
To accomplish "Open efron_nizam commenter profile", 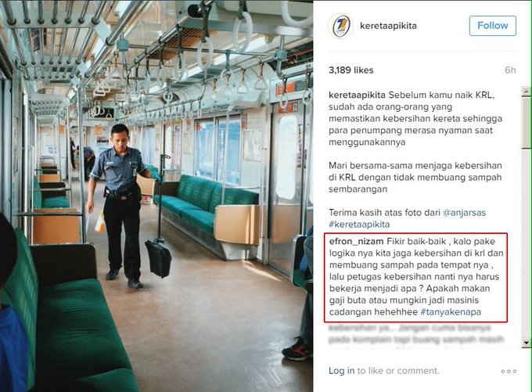I will tap(356, 241).
